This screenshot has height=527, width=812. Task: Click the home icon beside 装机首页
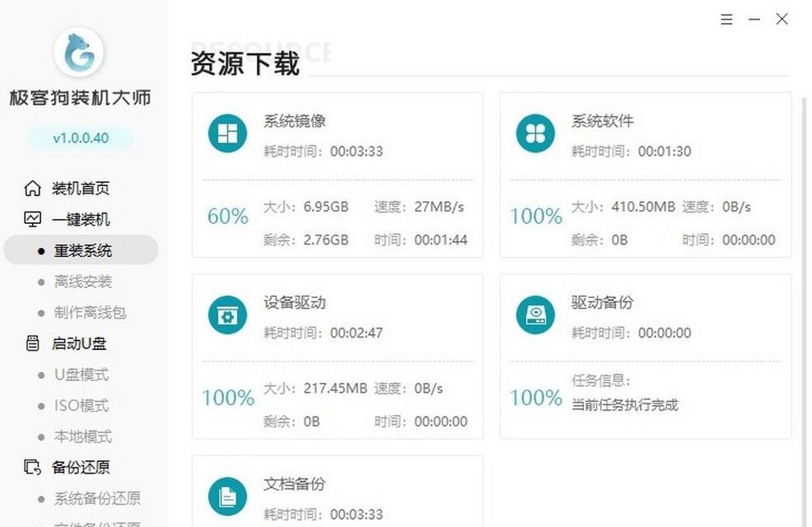[x=32, y=189]
